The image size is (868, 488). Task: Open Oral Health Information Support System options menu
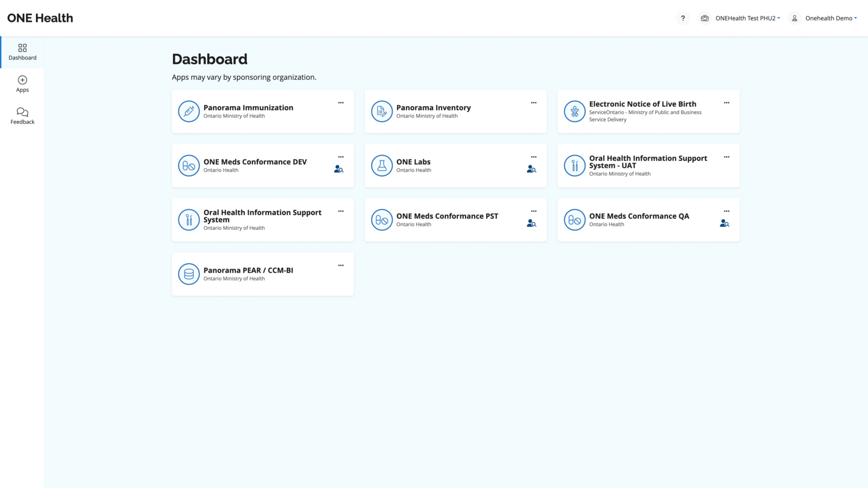point(341,211)
